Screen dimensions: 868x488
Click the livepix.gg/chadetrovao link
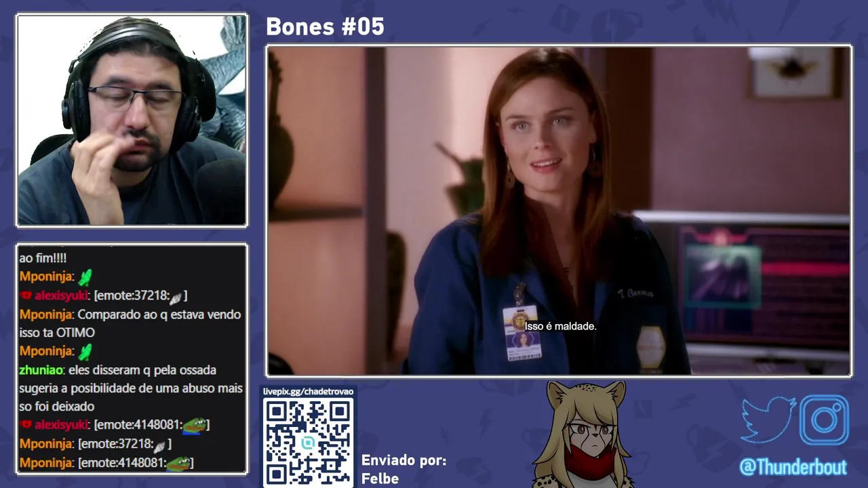click(308, 392)
